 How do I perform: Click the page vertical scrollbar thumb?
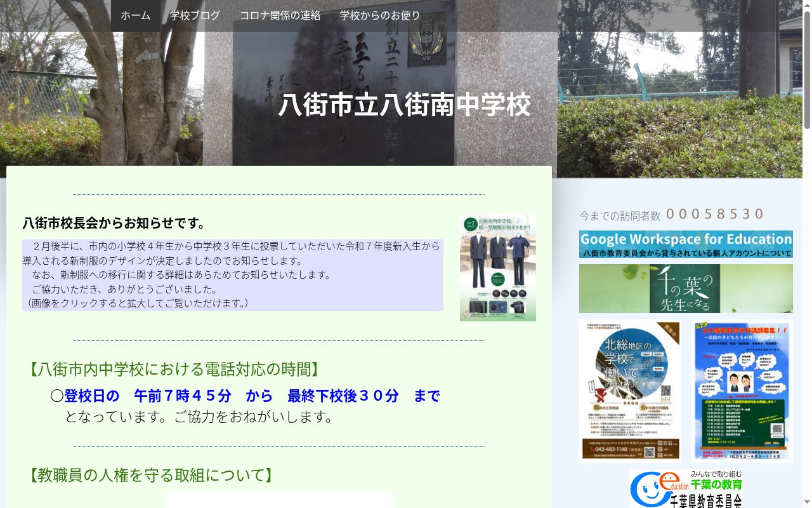pos(807,70)
